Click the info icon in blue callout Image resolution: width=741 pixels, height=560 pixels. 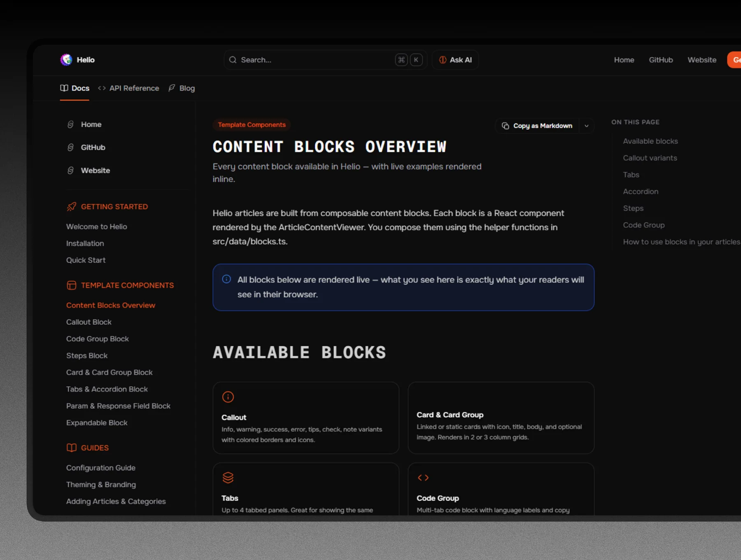coord(226,279)
